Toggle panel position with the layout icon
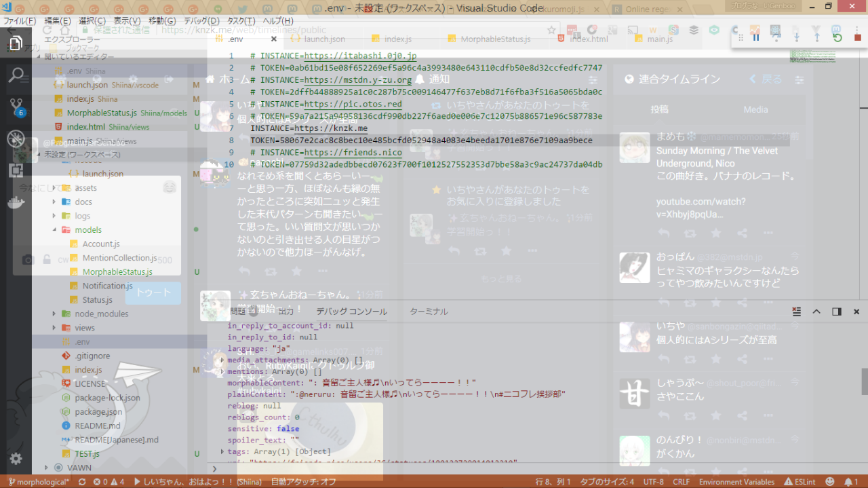This screenshot has height=488, width=868. pos(837,312)
